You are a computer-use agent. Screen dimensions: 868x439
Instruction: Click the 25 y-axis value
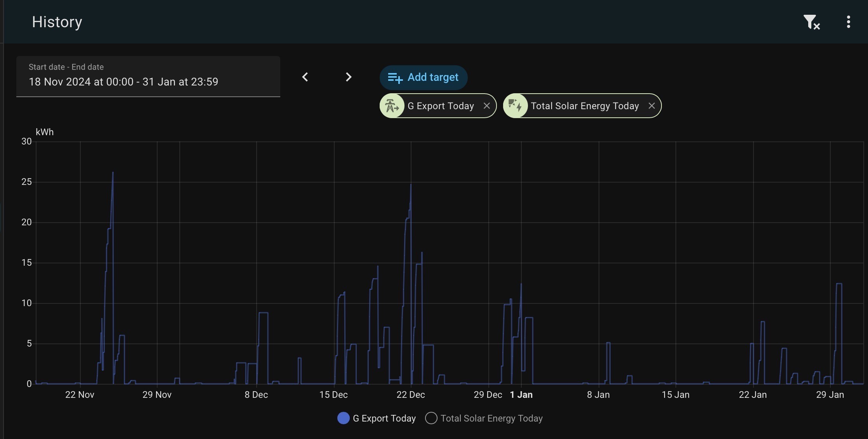[26, 182]
